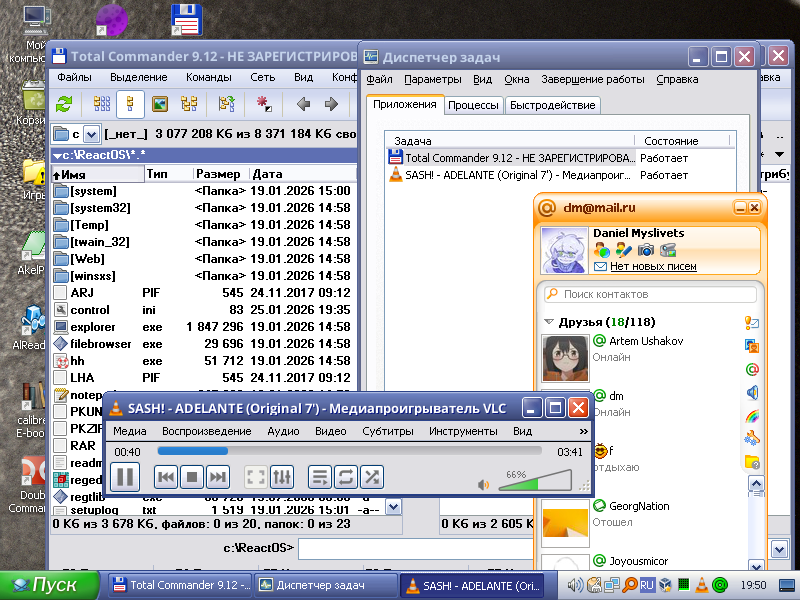Switch to Быстродействие tab in Task Manager

[553, 105]
